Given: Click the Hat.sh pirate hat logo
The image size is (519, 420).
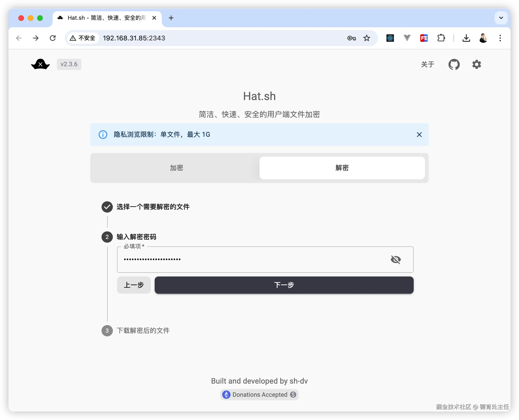Looking at the screenshot, I should click(40, 64).
